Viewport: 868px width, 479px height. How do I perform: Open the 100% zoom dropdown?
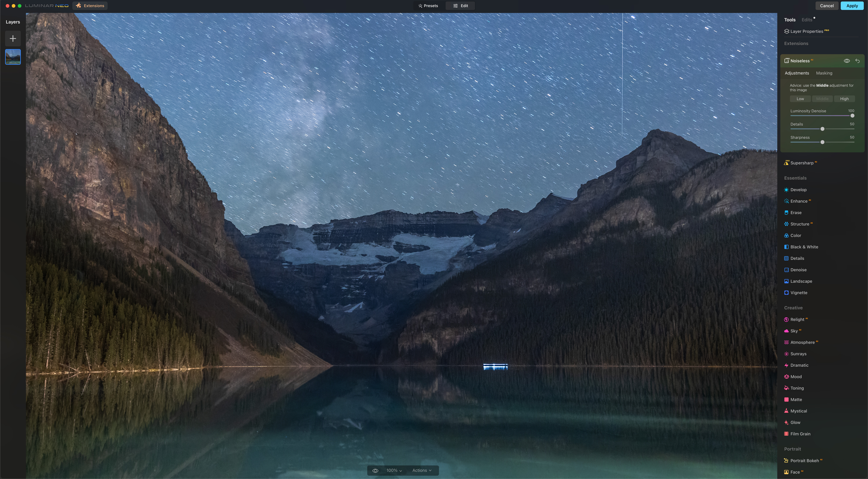394,471
